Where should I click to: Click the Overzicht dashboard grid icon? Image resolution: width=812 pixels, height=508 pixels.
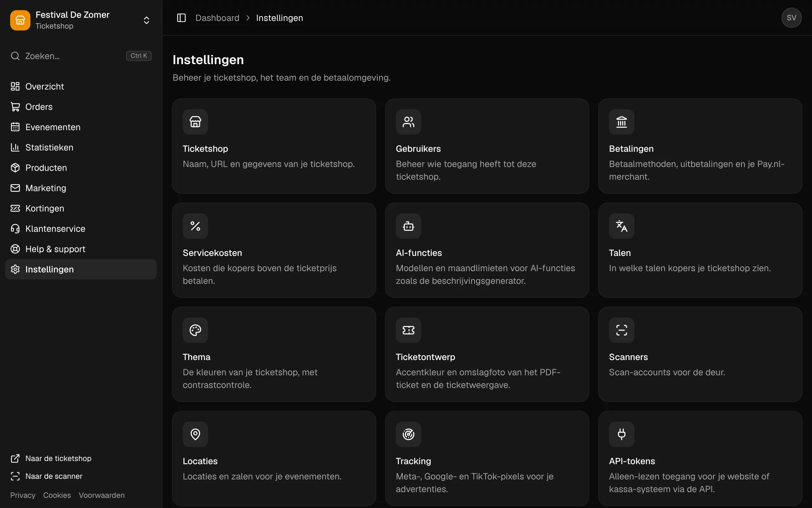(15, 86)
